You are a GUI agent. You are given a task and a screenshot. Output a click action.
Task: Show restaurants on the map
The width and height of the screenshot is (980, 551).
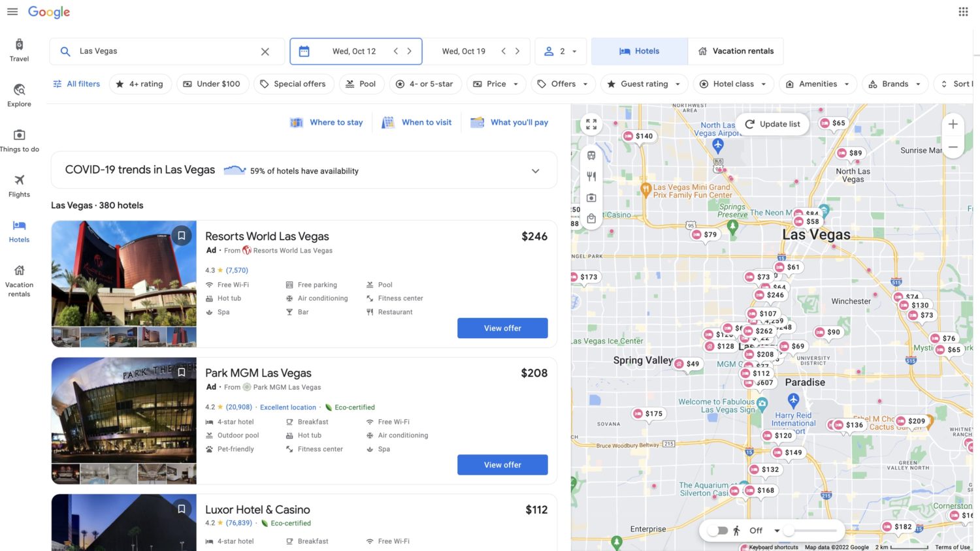pos(591,176)
